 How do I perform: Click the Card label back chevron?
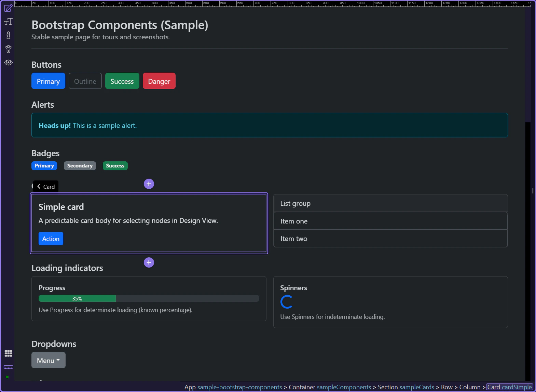(39, 186)
